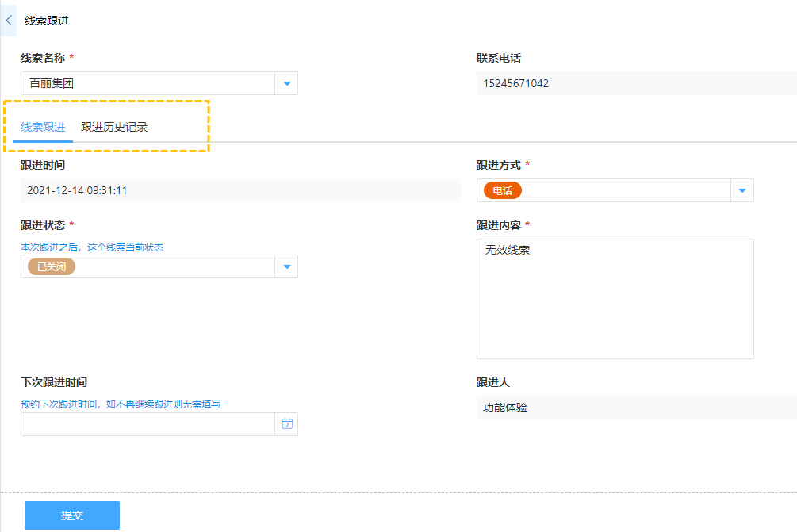Select the 跟进人 field showing 功能体验

point(634,408)
